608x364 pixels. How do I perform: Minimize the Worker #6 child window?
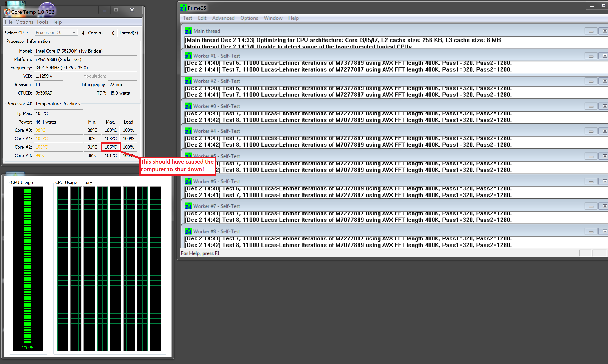(x=591, y=182)
